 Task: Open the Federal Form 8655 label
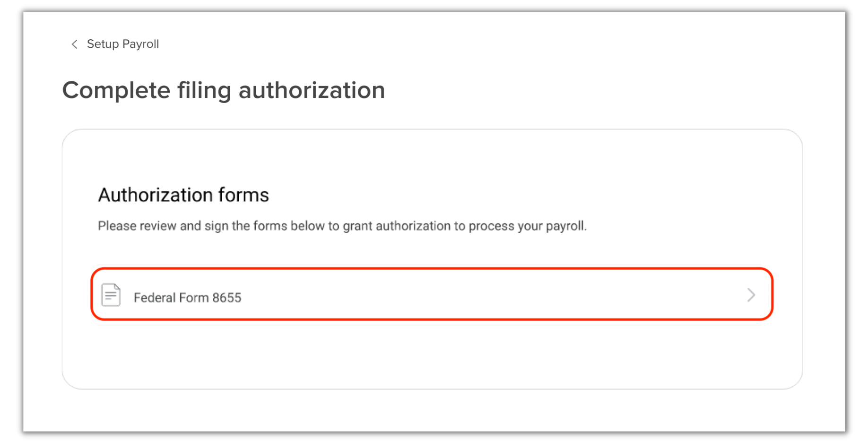click(187, 297)
